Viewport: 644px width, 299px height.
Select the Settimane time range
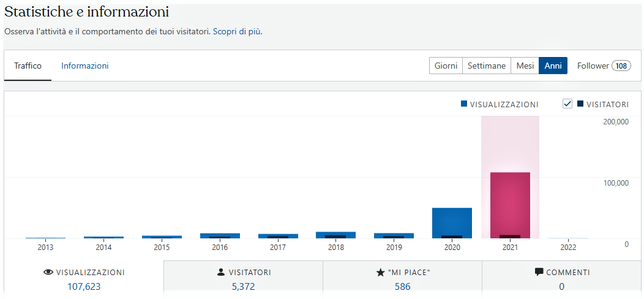pos(487,66)
